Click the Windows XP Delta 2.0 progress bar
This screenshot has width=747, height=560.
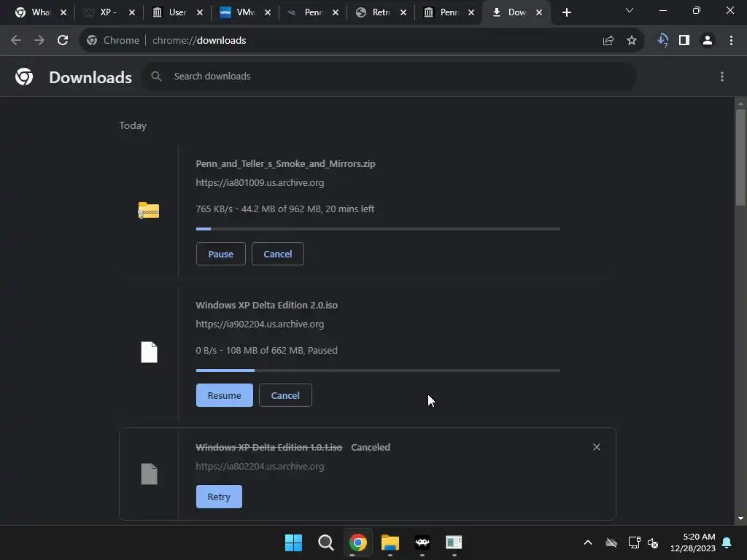(x=378, y=370)
